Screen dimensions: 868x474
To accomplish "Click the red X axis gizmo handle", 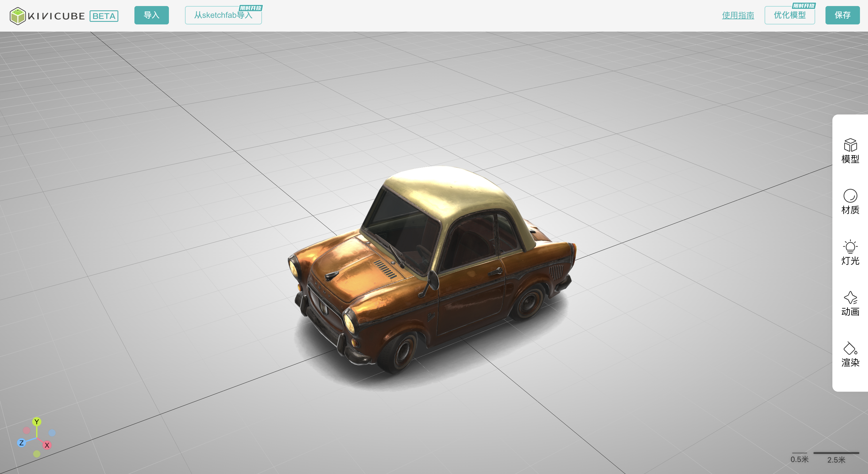I will (47, 445).
